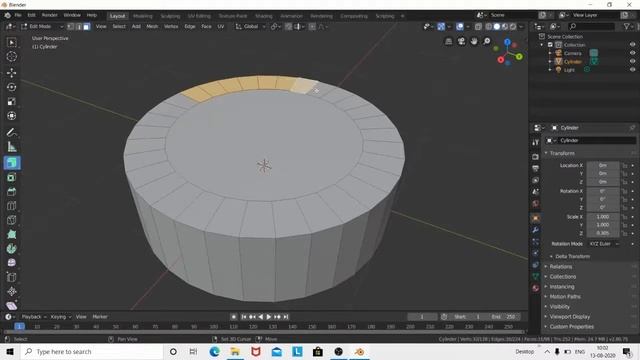
Task: Expand the Collections panel
Action: point(562,277)
